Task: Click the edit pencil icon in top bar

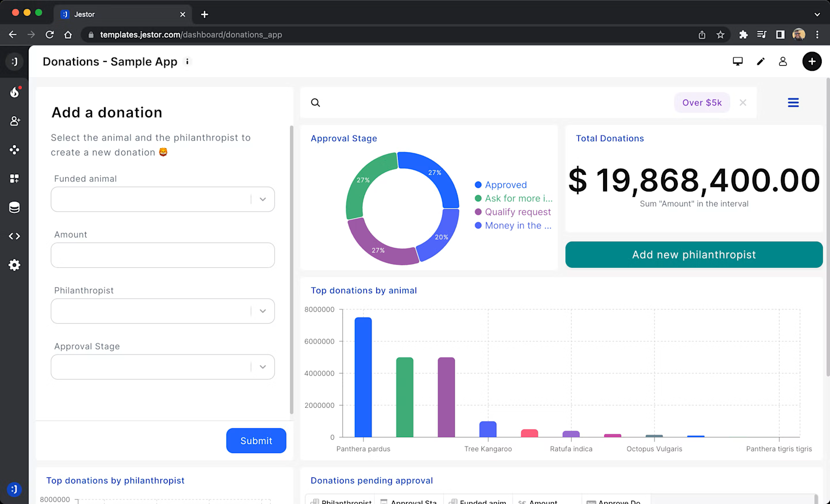Action: (x=760, y=61)
